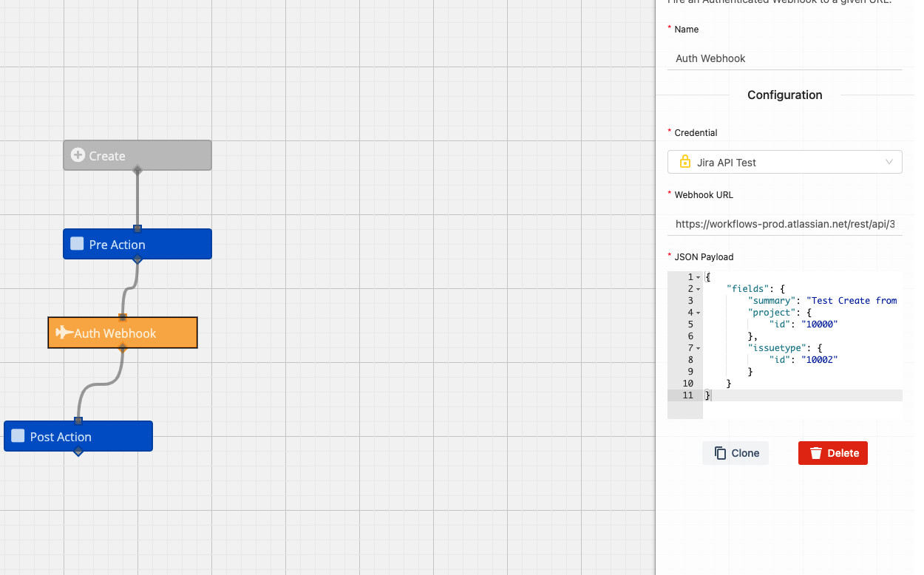Image resolution: width=924 pixels, height=575 pixels.
Task: Click the diamond connector below the Create node
Action: (x=137, y=169)
